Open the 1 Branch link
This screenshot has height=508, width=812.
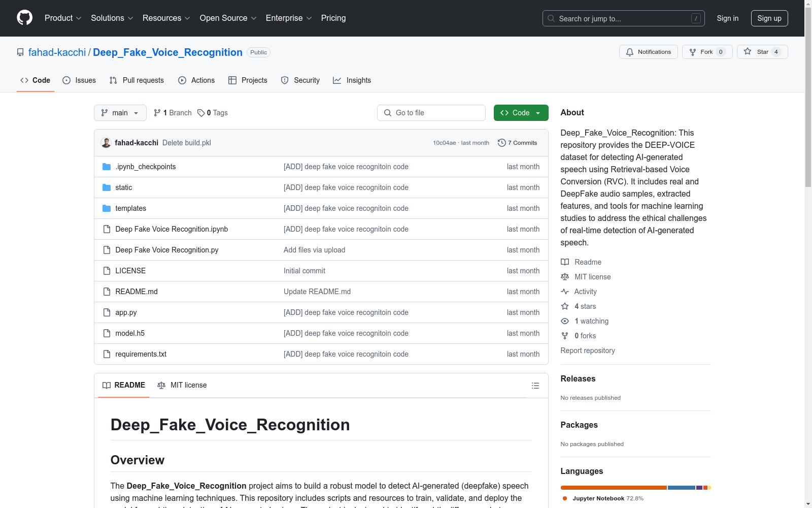[x=173, y=113]
